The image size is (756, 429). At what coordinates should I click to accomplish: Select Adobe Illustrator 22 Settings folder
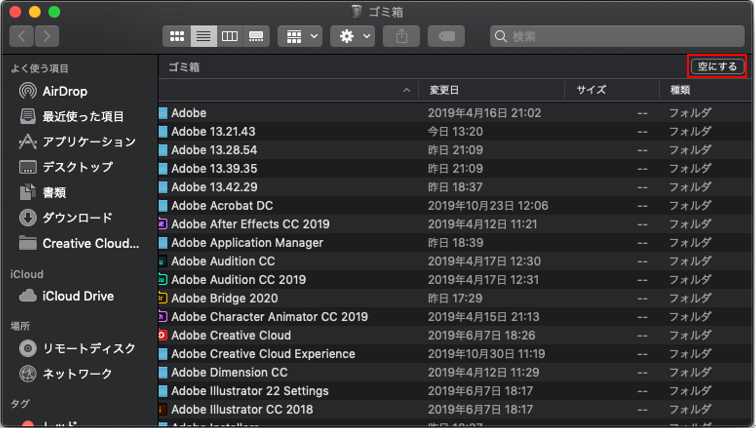pyautogui.click(x=455, y=391)
